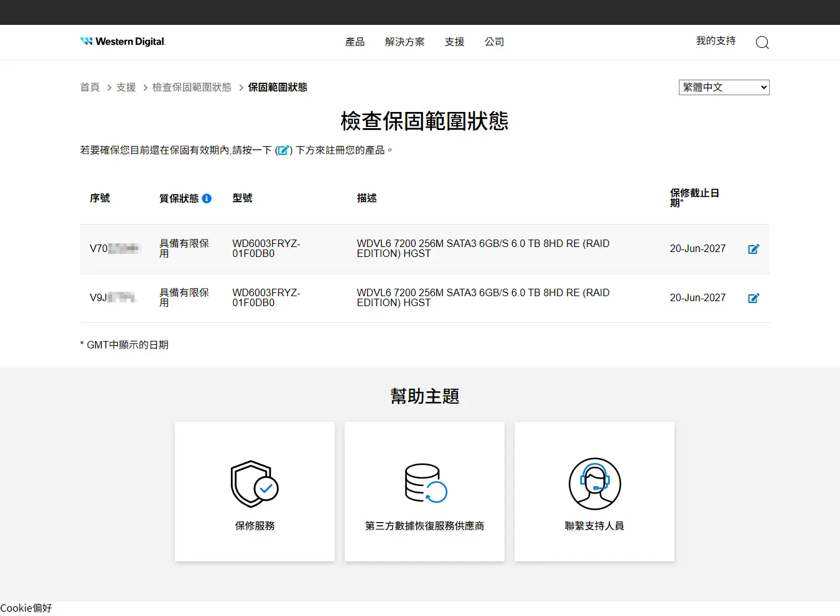
Task: Click the 幫助主題 heading
Action: (424, 396)
